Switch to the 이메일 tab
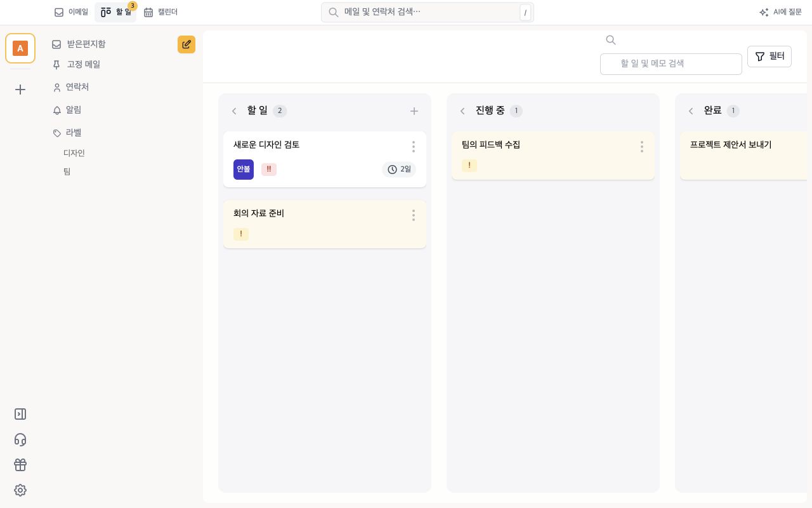The width and height of the screenshot is (812, 508). coord(72,12)
